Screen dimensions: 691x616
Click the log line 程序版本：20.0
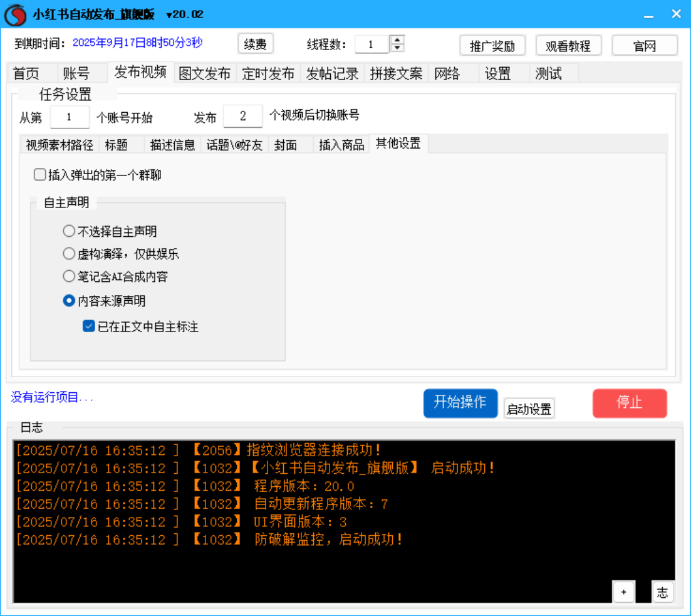(x=185, y=486)
